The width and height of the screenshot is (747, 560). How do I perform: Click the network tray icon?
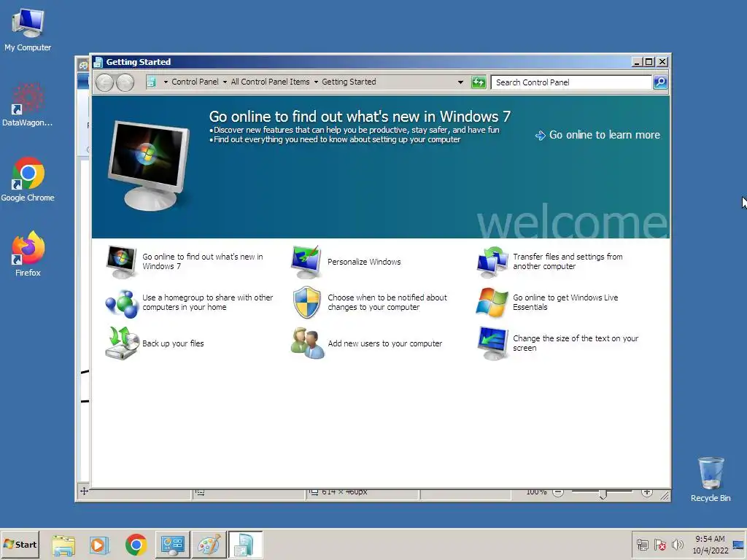[x=643, y=545]
